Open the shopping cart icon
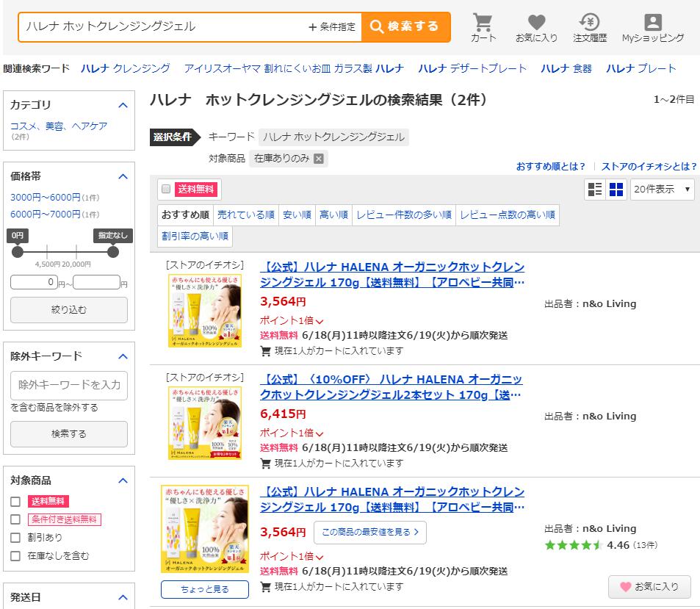 click(x=483, y=27)
